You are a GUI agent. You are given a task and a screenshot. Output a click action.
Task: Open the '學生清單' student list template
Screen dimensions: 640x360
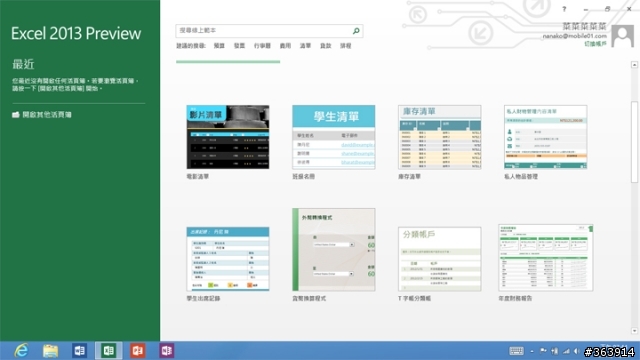click(333, 137)
